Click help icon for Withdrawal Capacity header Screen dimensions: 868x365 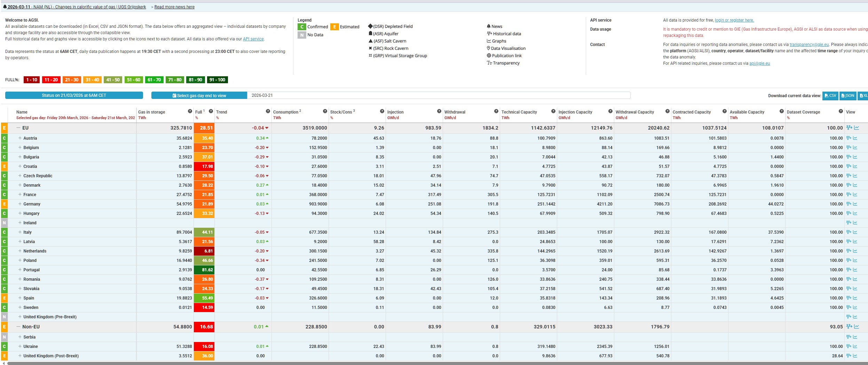click(667, 111)
